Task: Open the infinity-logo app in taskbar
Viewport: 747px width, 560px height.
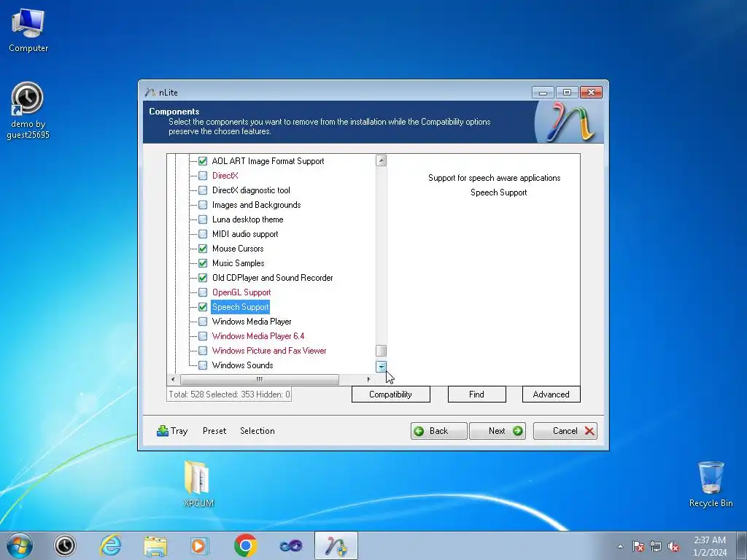Action: click(290, 545)
